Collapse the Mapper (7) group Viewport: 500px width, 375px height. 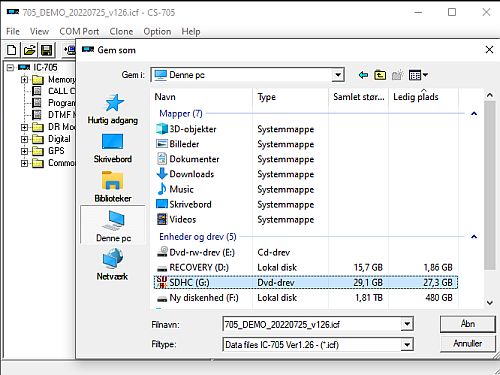(474, 114)
